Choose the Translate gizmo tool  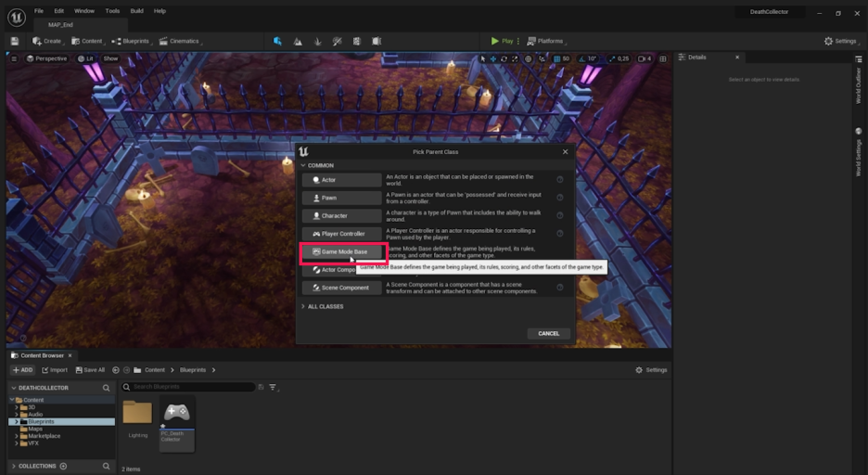pyautogui.click(x=492, y=58)
